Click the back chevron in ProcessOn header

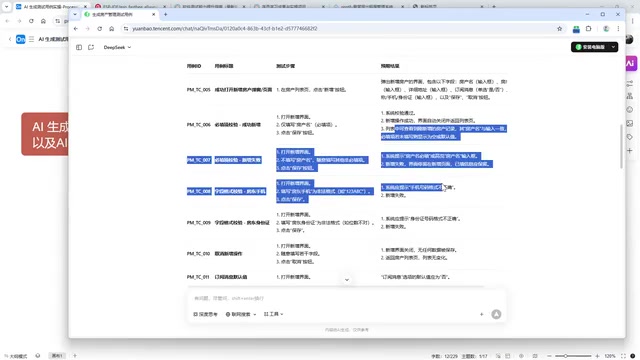pyautogui.click(x=10, y=39)
